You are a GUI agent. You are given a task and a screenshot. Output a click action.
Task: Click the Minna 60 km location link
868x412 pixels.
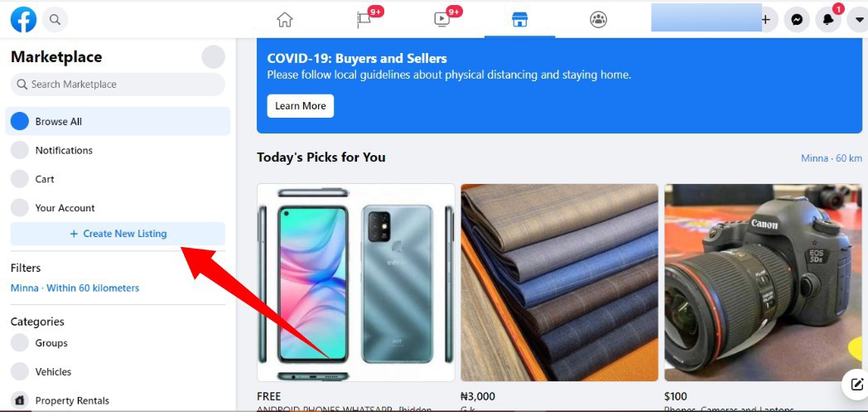[x=832, y=158]
